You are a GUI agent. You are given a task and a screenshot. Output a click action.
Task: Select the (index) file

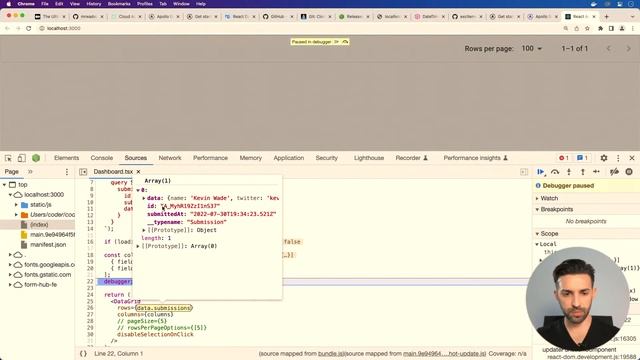39,224
